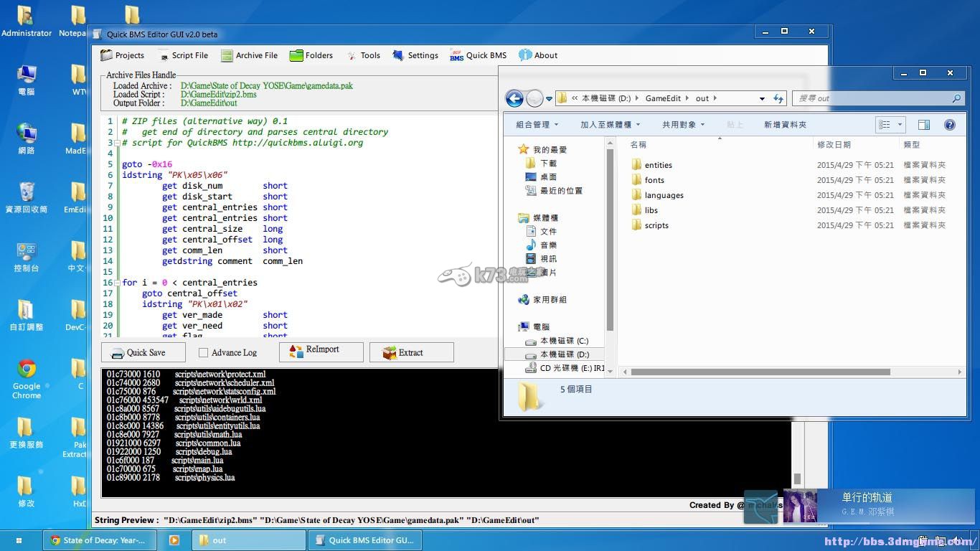Click the Extract button
The height and width of the screenshot is (551, 980).
click(412, 352)
